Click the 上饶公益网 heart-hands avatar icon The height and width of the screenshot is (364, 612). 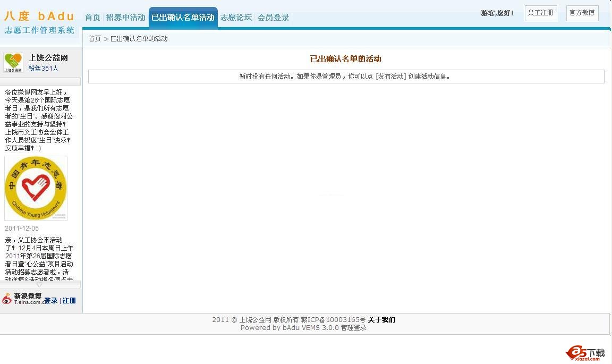pos(13,63)
